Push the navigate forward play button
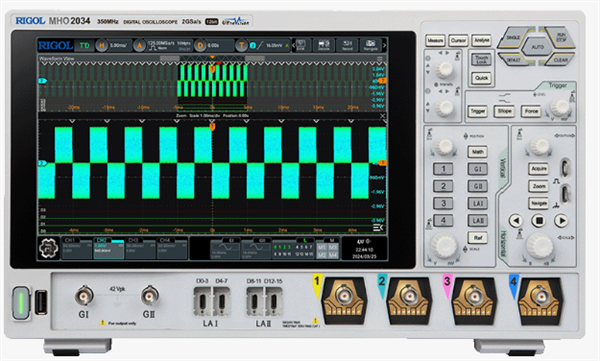This screenshot has width=600, height=361. [x=561, y=221]
